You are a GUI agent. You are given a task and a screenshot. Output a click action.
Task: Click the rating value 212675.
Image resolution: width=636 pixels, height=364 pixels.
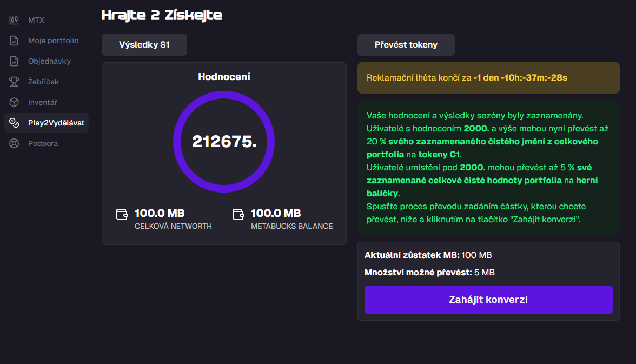(224, 142)
